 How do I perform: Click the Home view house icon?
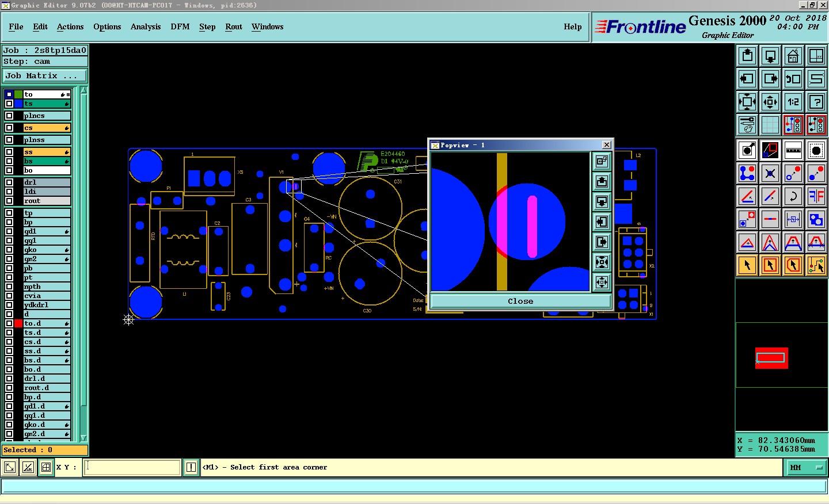[793, 56]
